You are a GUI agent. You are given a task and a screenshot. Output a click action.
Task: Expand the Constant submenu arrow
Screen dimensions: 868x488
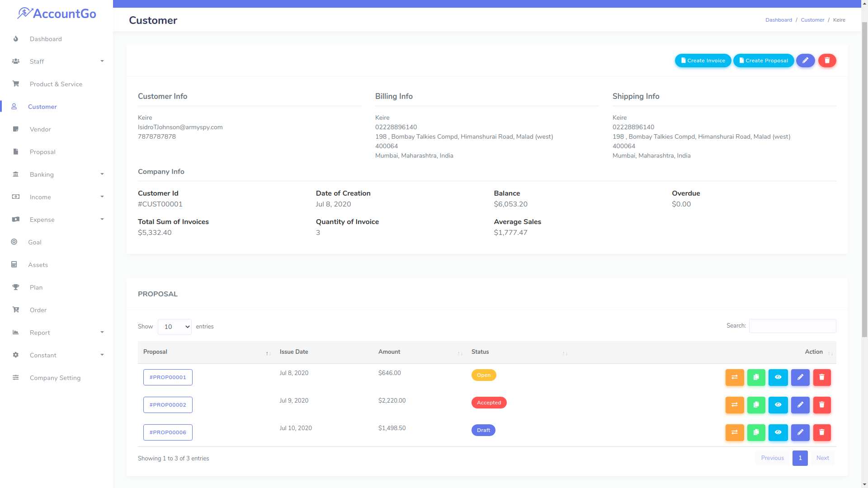(x=102, y=355)
